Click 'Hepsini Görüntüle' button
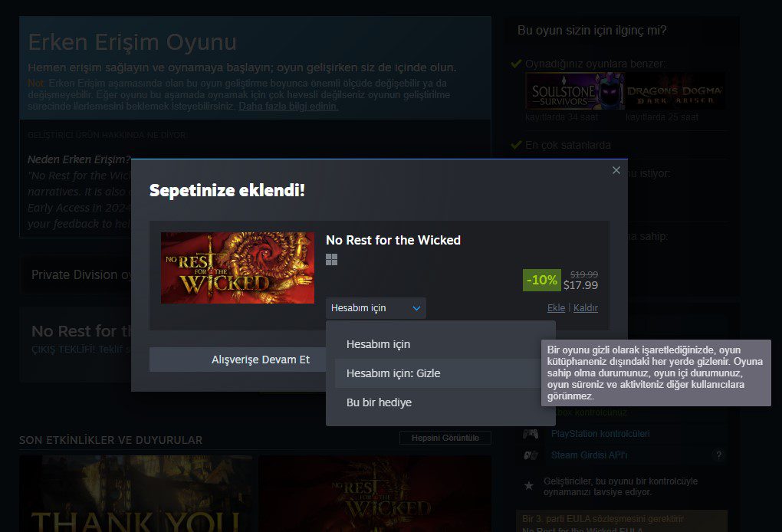The width and height of the screenshot is (782, 532). click(445, 438)
